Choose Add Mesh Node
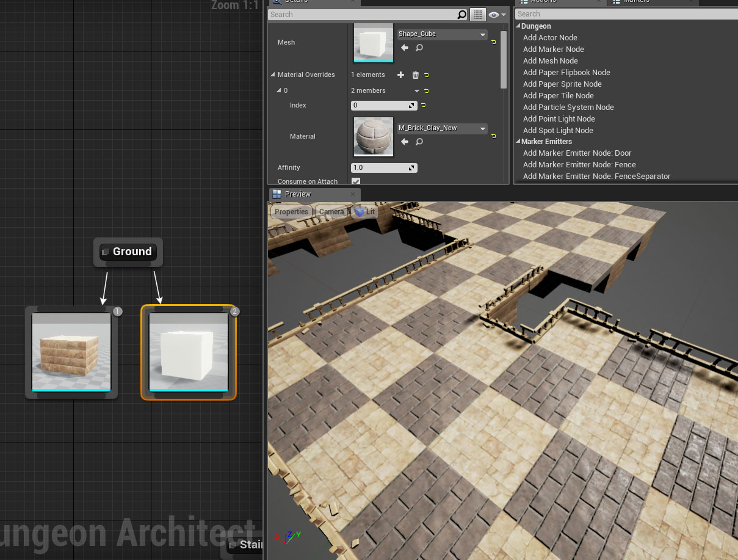The image size is (738, 560). [551, 61]
